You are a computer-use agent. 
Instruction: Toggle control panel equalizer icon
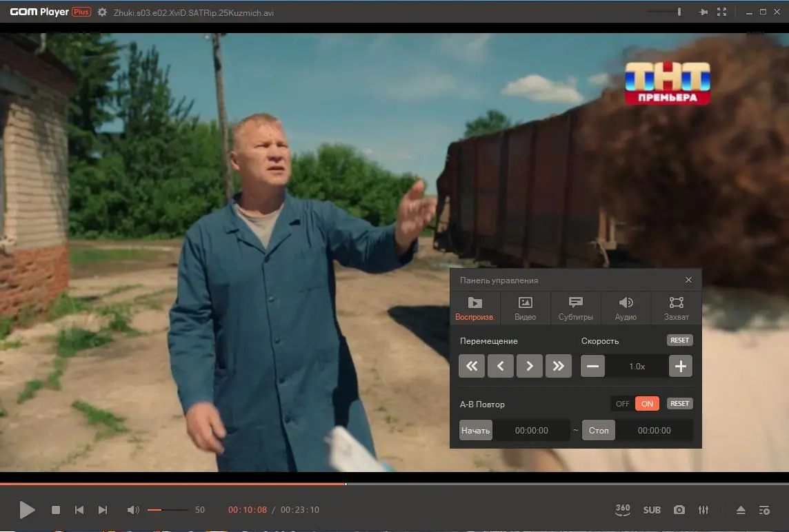(x=703, y=510)
